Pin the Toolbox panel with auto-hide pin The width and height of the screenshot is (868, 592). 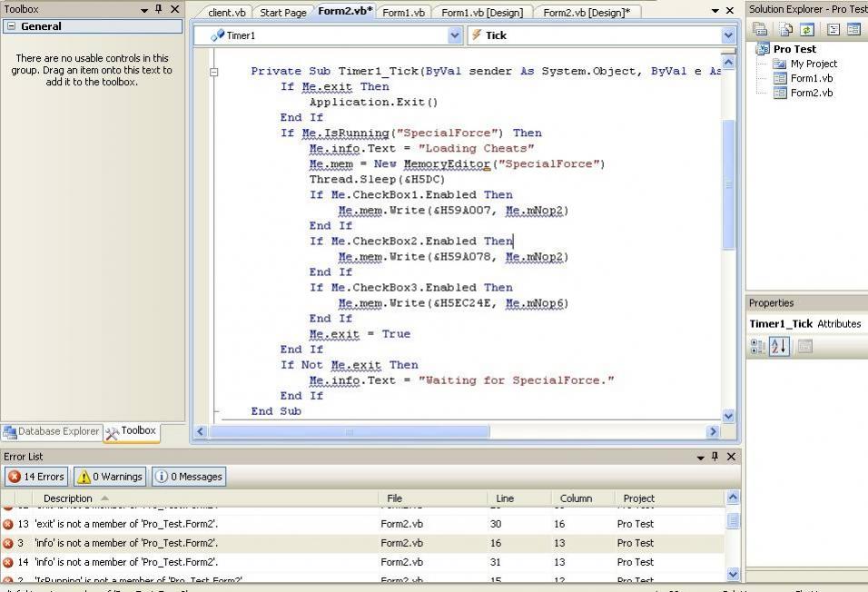click(x=159, y=9)
